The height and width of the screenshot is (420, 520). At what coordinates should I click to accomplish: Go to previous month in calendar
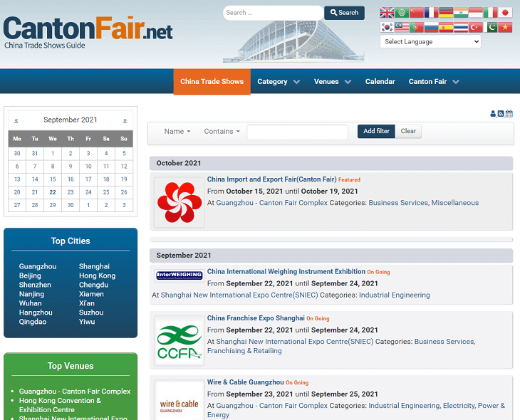pyautogui.click(x=16, y=120)
